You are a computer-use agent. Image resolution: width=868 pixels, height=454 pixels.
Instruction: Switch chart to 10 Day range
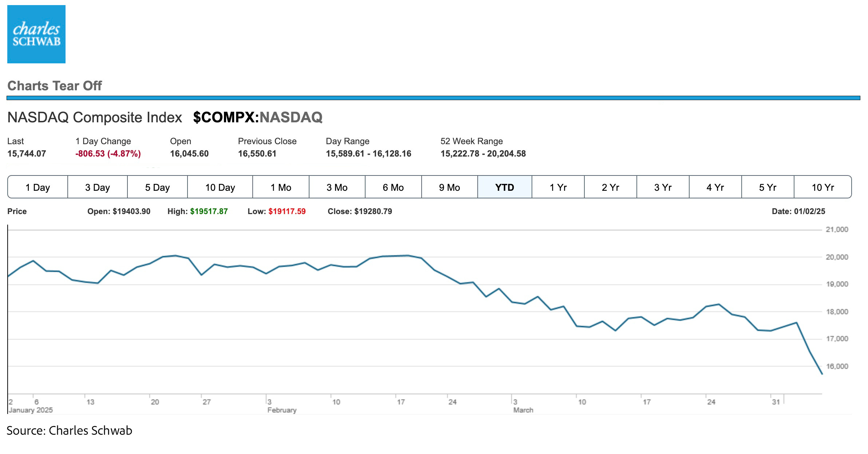(220, 187)
